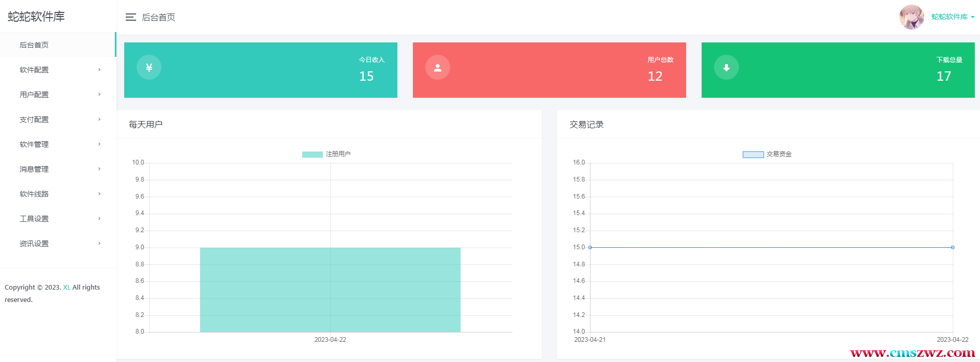This screenshot has width=980, height=362.
Task: Toggle 注册用户 legend in daily users chart
Action: pyautogui.click(x=326, y=154)
